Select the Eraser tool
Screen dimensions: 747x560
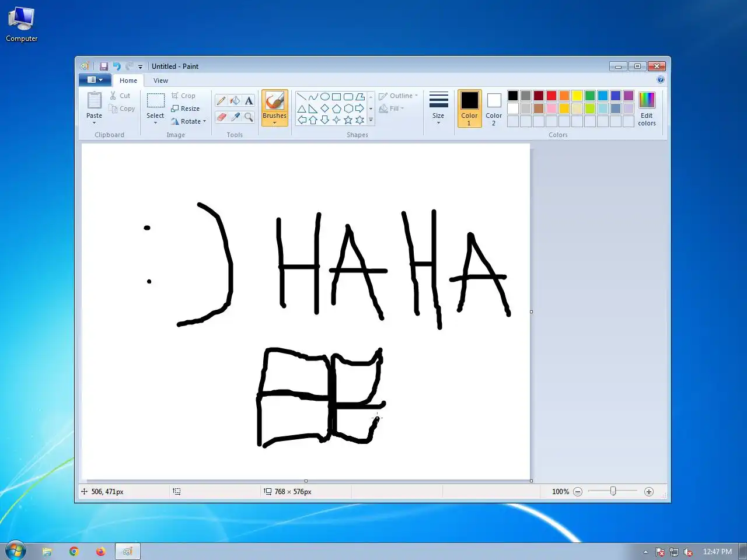click(x=221, y=117)
